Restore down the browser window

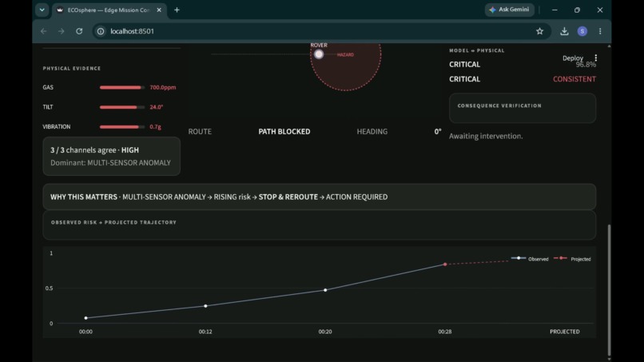pyautogui.click(x=577, y=10)
